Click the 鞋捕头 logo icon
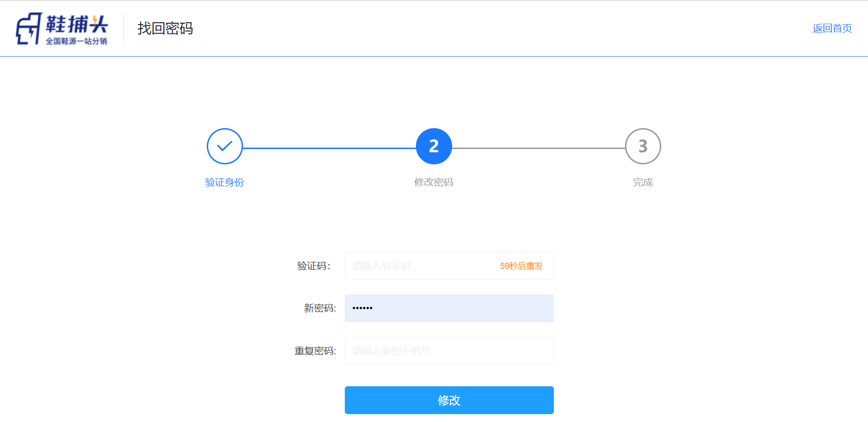The image size is (868, 422). click(x=29, y=28)
